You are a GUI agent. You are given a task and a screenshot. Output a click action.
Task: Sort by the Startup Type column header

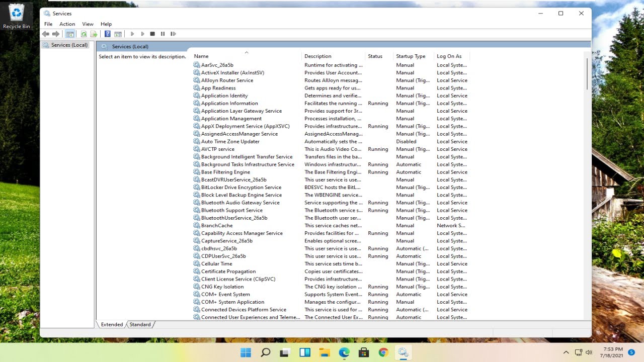tap(413, 56)
